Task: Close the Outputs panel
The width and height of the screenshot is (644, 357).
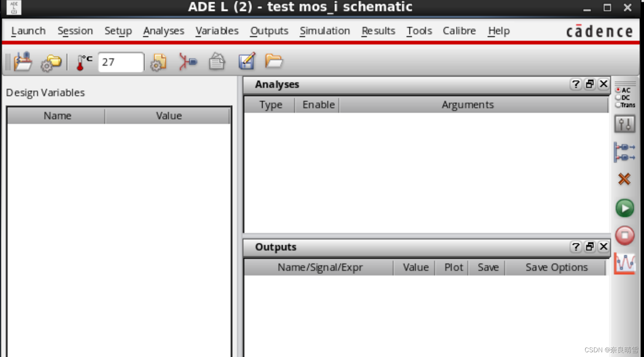Action: (x=603, y=247)
